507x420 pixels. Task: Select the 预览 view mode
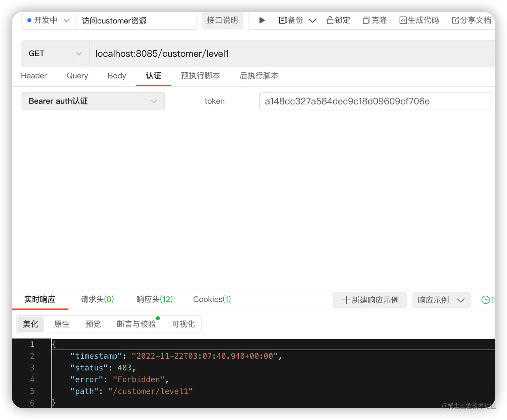tap(93, 324)
